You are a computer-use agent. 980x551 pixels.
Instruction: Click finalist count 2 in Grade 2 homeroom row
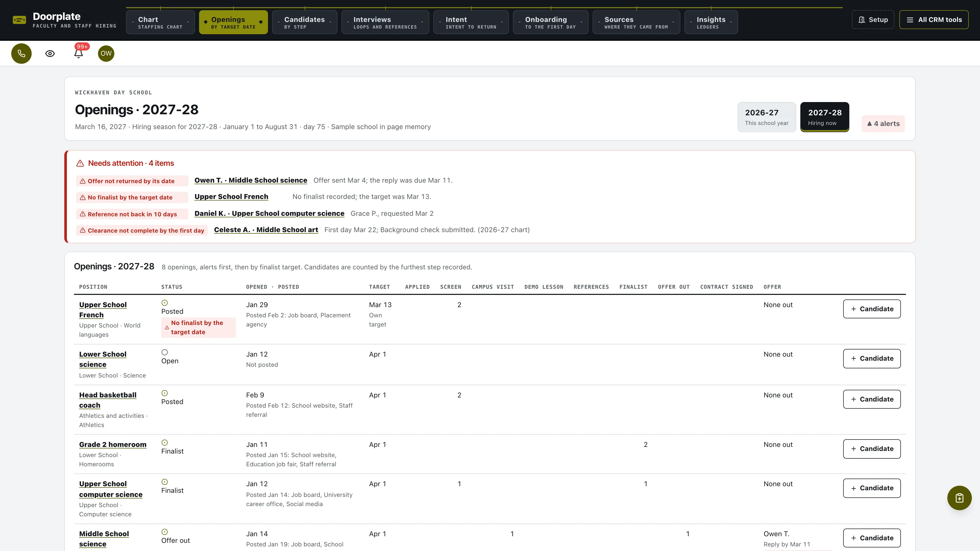click(x=645, y=445)
